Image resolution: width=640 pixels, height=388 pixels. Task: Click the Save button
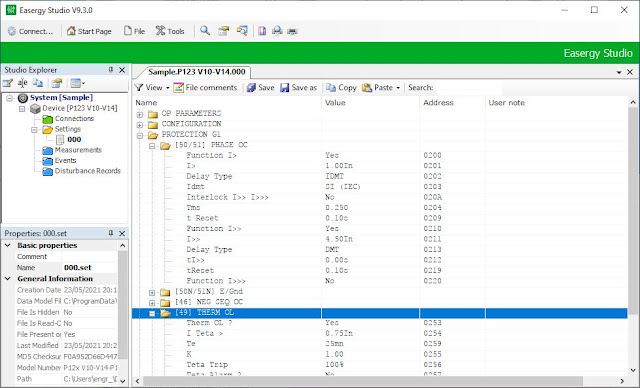[x=260, y=87]
